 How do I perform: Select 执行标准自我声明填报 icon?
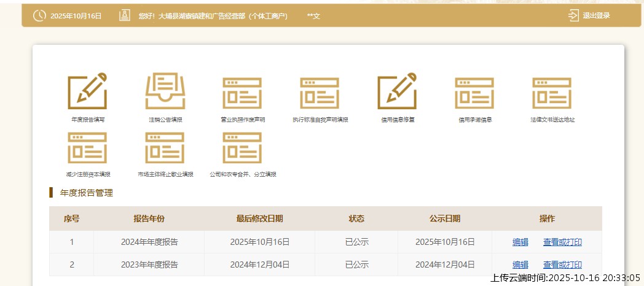320,93
